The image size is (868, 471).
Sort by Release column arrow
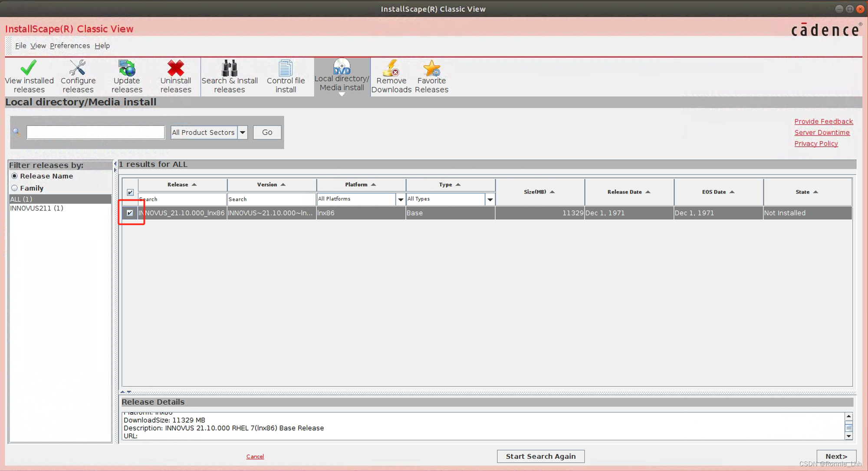(194, 184)
